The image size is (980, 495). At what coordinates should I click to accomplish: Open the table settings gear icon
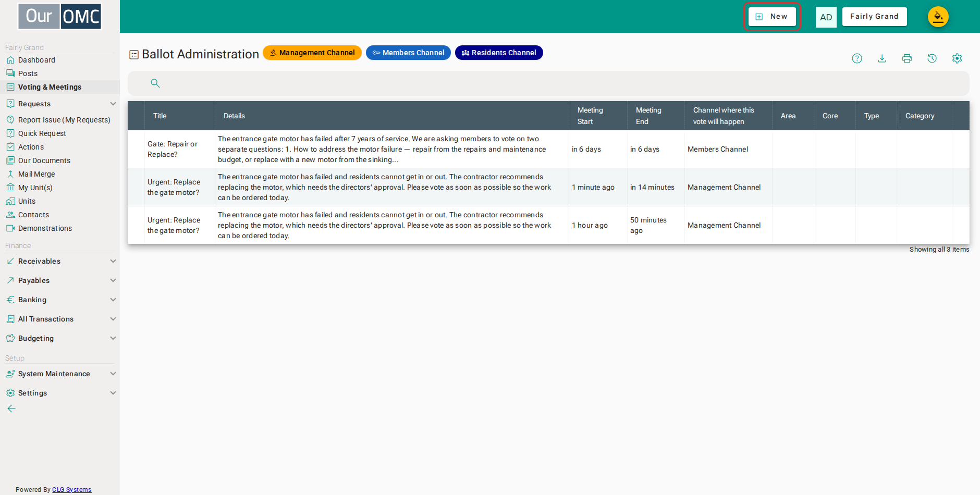957,58
